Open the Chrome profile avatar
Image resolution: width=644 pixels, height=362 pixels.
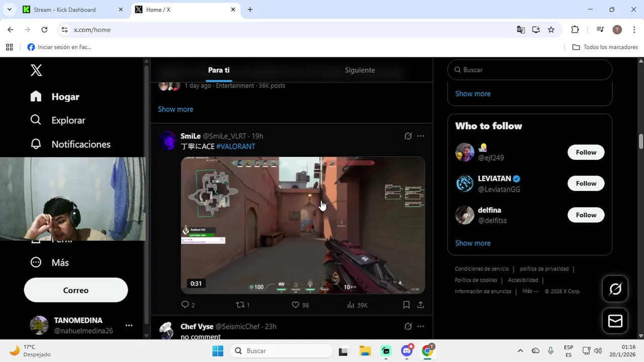pos(617,30)
